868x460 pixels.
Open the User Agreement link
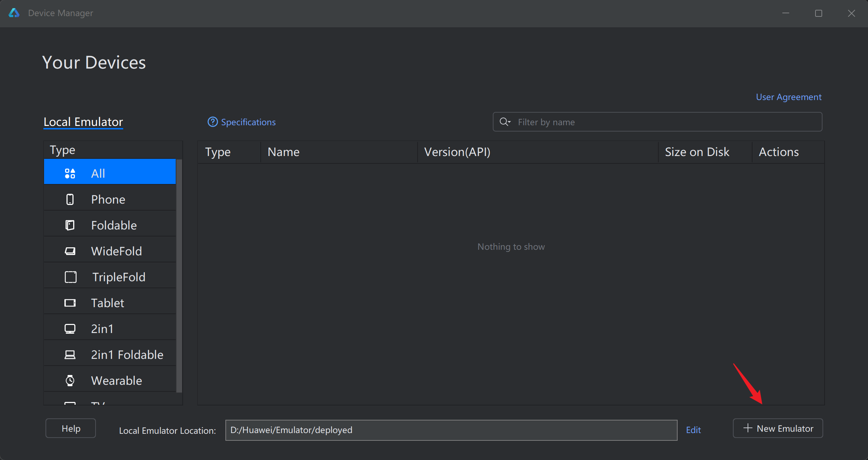click(789, 97)
